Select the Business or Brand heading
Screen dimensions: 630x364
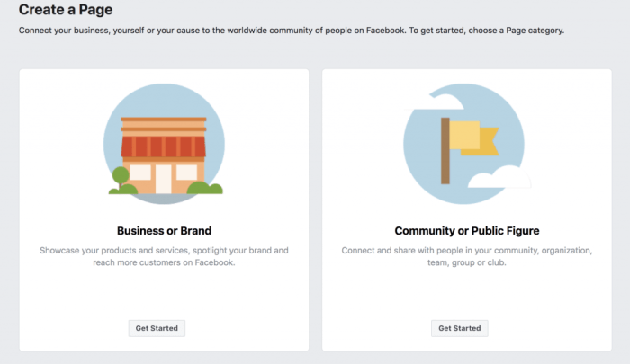coord(164,230)
